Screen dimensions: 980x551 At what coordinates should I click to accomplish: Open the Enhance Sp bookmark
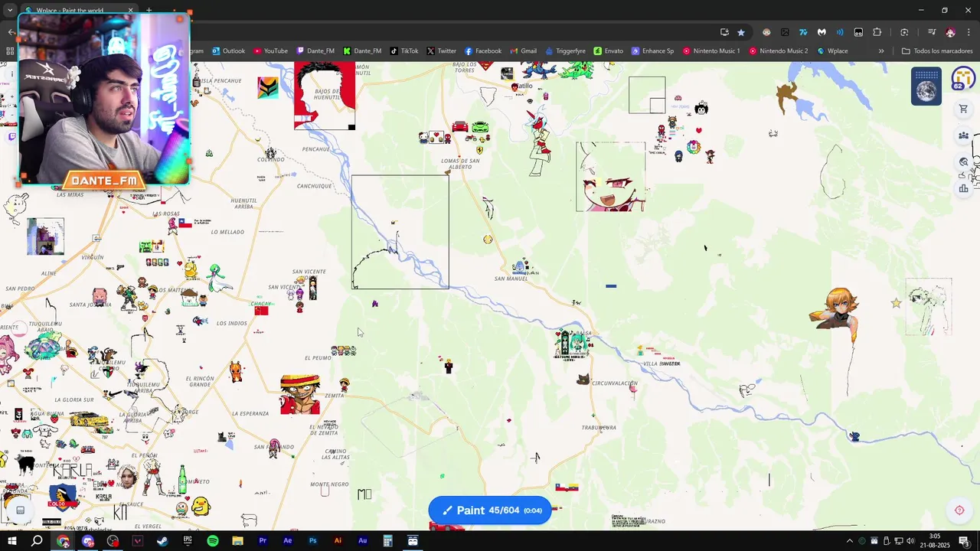click(x=652, y=51)
